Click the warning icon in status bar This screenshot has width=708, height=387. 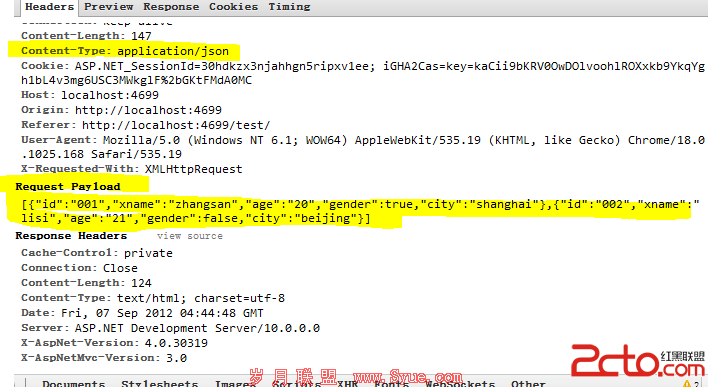pos(687,383)
